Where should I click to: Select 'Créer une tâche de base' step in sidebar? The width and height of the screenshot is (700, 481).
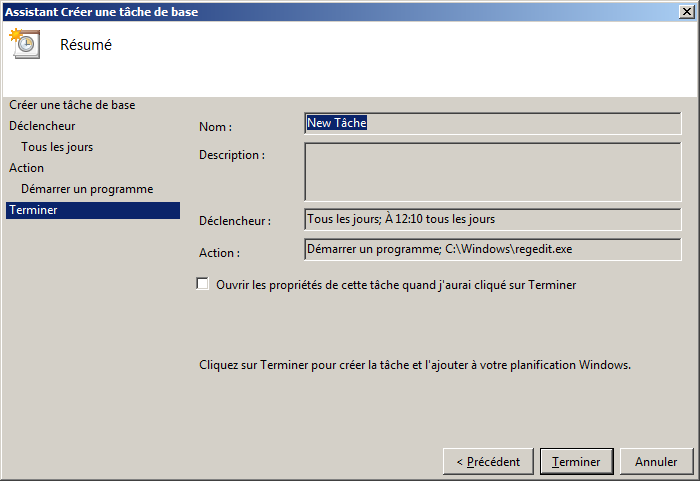pyautogui.click(x=72, y=105)
